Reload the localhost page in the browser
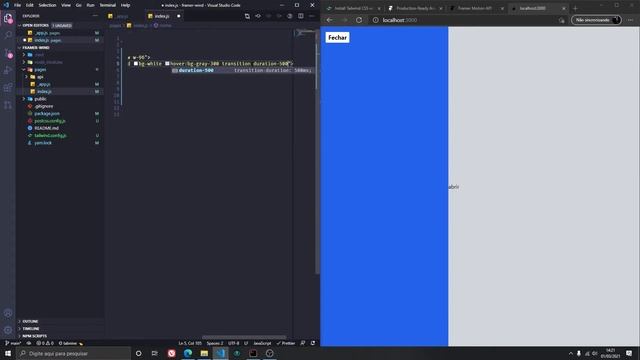The height and width of the screenshot is (360, 640). point(359,20)
